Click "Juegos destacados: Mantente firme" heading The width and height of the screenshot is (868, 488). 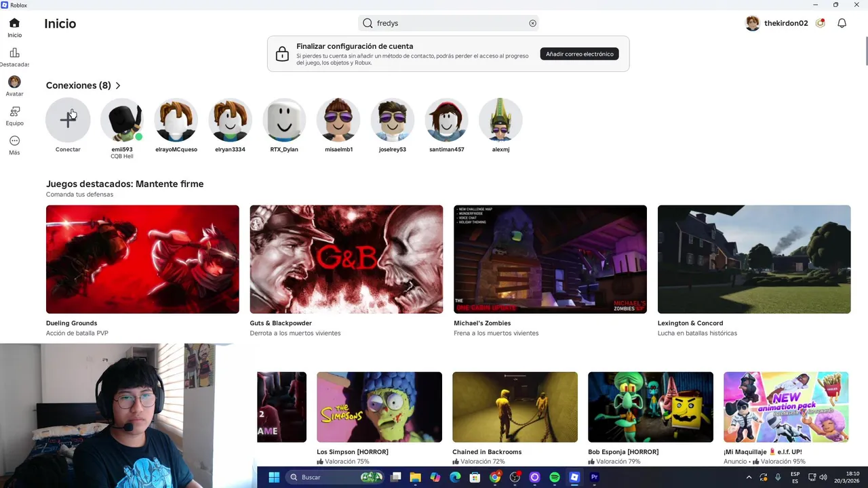pos(125,184)
